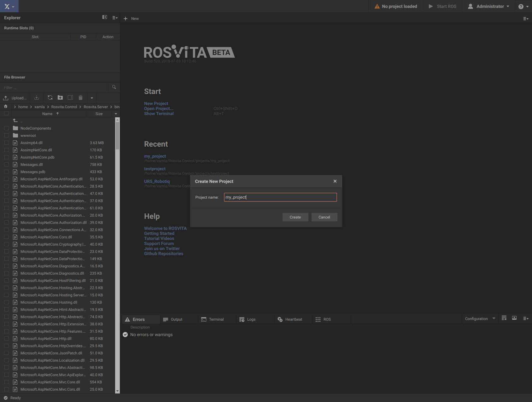Check the NodeComponents folder checkbox
The height and width of the screenshot is (402, 532).
(x=6, y=128)
